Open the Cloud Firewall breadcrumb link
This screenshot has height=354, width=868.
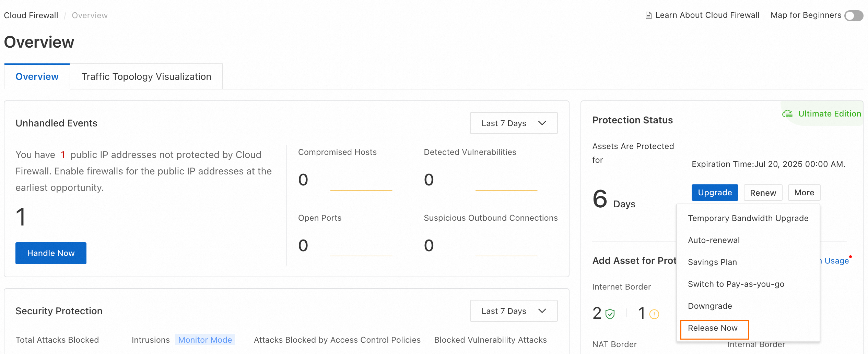pyautogui.click(x=31, y=15)
